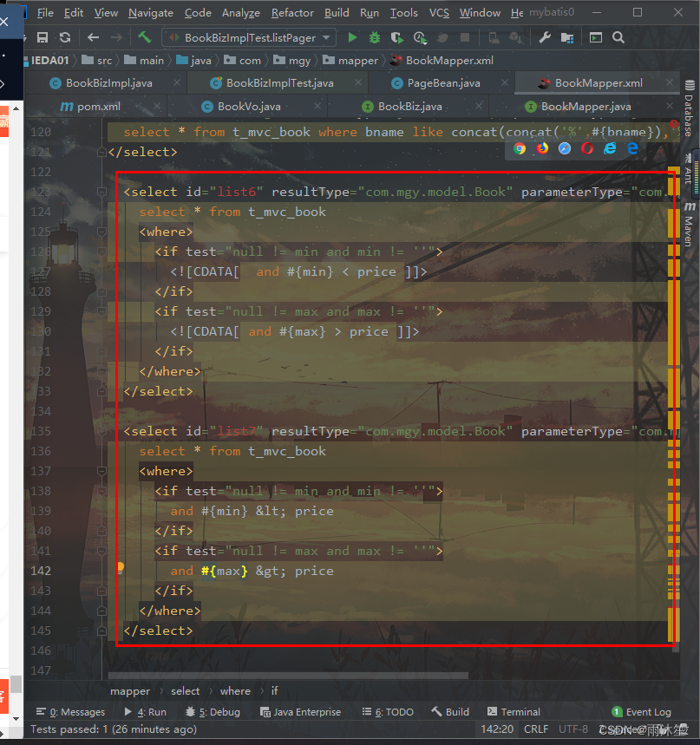
Task: Open the File menu
Action: (x=45, y=13)
